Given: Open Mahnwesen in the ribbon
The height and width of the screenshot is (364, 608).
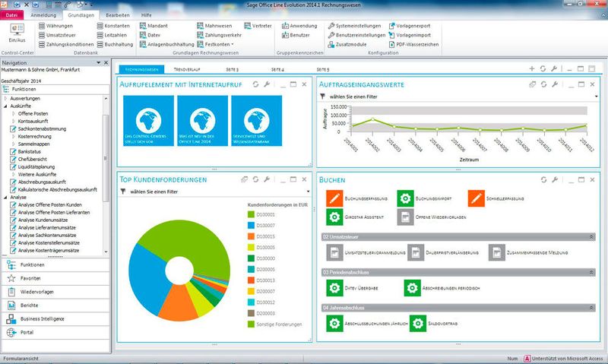Looking at the screenshot, I should click(214, 26).
